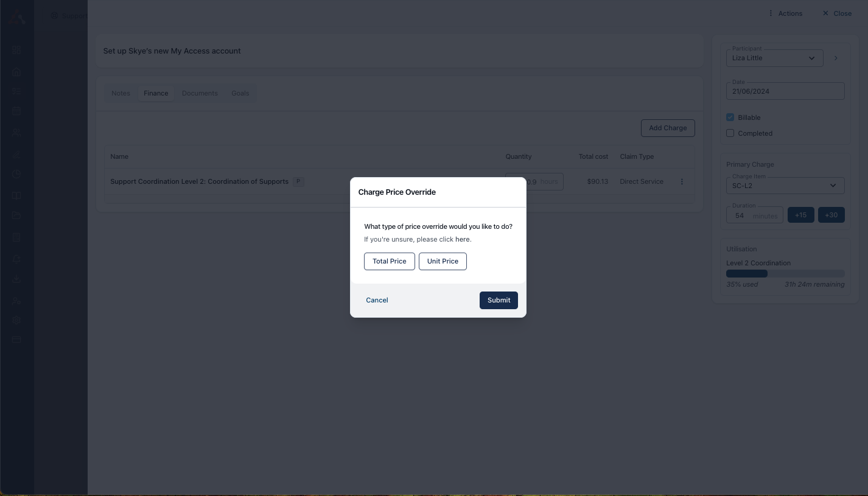Screen dimensions: 868x496
Task: Tick the Completed checkbox
Action: (730, 133)
